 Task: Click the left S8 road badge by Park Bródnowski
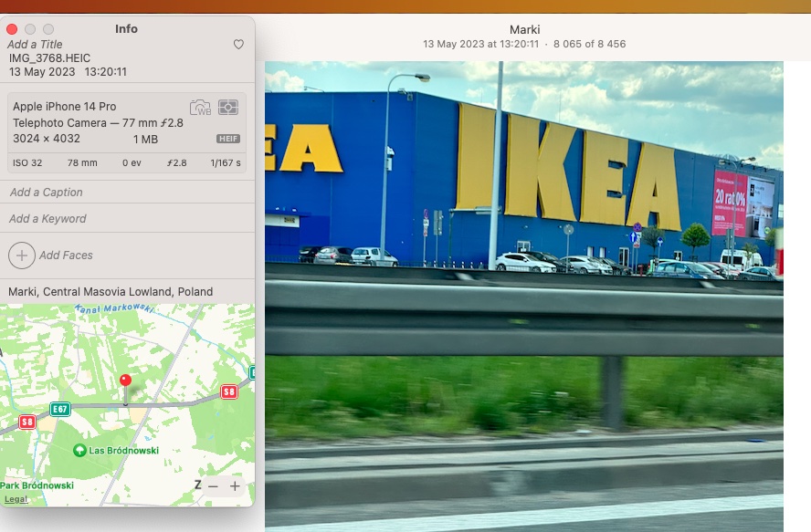[x=26, y=422]
